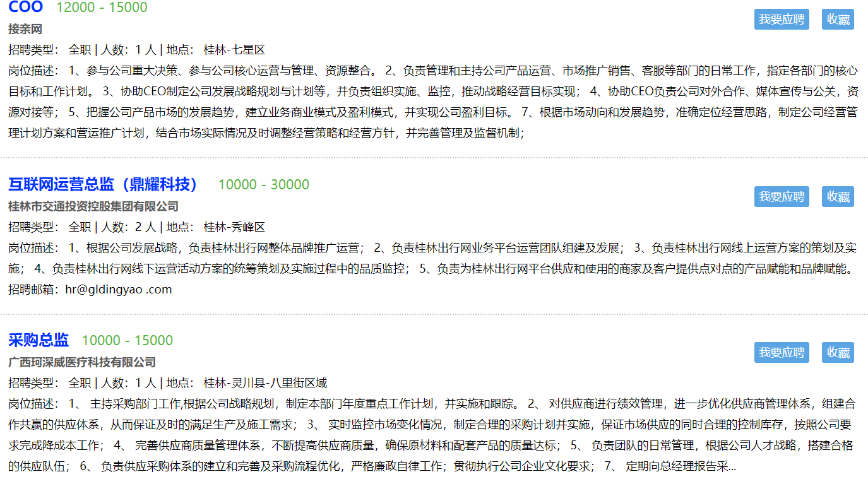The width and height of the screenshot is (868, 484).
Task: Click company name 桂林市交通投资控股集团有限公司
Action: point(93,206)
